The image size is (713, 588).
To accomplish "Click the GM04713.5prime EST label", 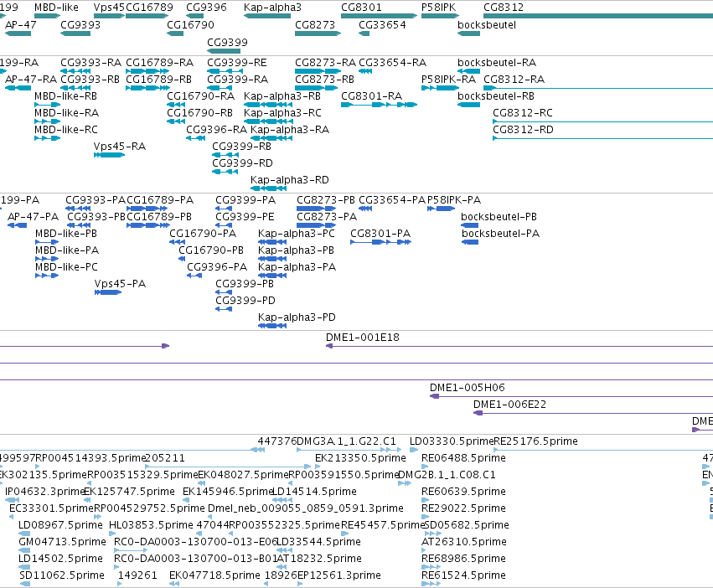I will click(x=62, y=542).
